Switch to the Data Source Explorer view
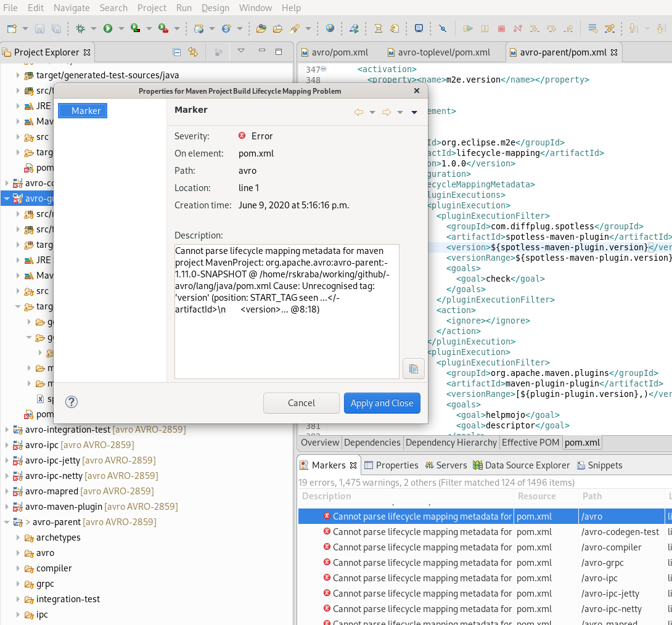 click(x=521, y=465)
